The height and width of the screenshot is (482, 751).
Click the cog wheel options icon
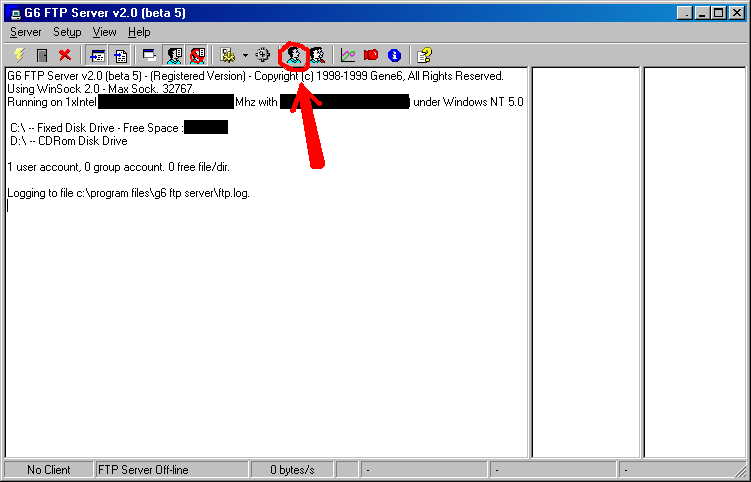(x=262, y=55)
